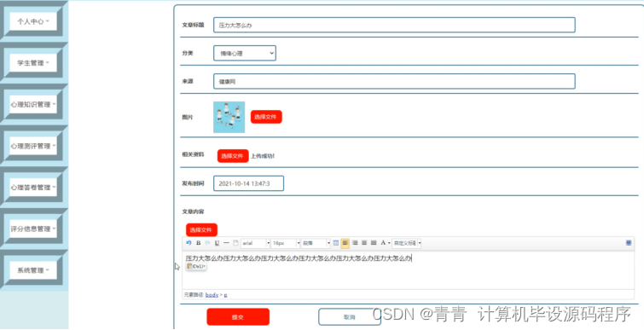Expand the 评分信息管理 sidebar menu

click(33, 229)
